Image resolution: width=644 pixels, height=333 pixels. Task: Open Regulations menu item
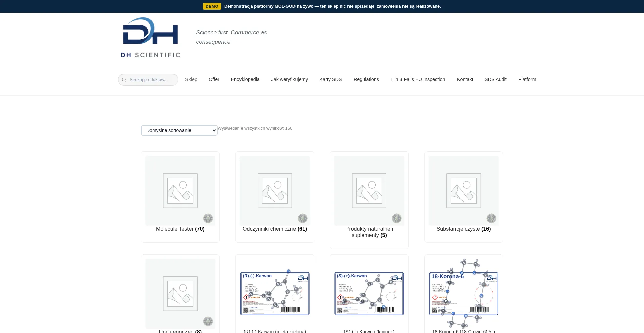366,79
